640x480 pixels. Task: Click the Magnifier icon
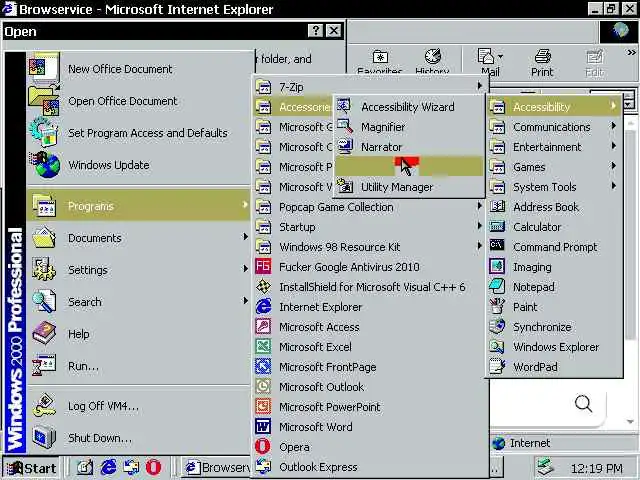[345, 127]
